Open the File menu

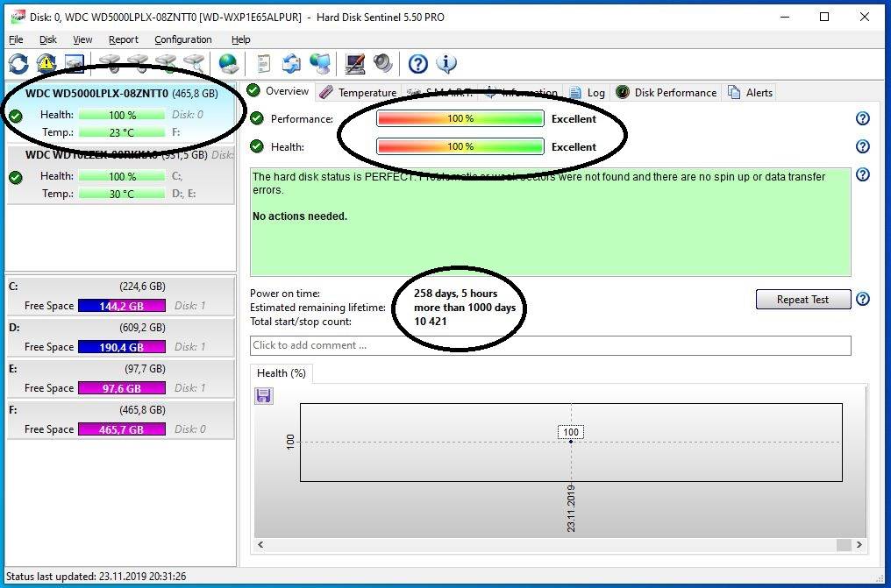(16, 39)
